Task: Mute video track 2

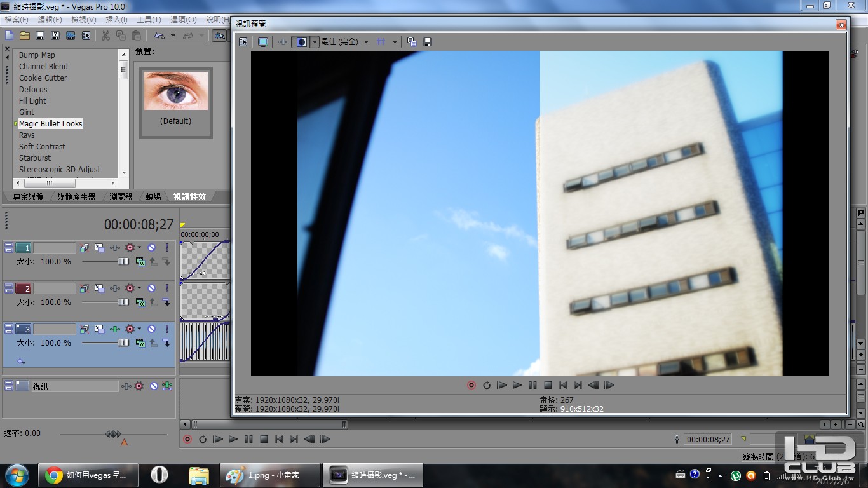Action: coord(151,288)
